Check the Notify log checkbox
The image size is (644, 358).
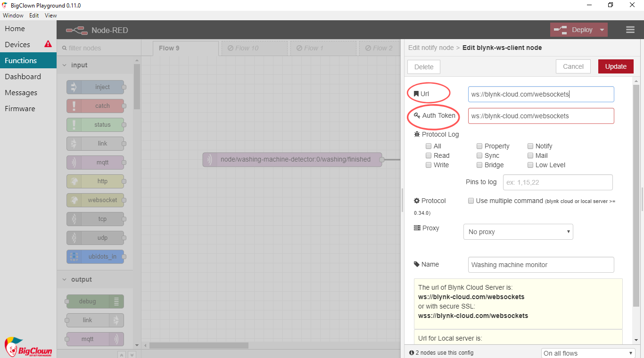coord(531,146)
